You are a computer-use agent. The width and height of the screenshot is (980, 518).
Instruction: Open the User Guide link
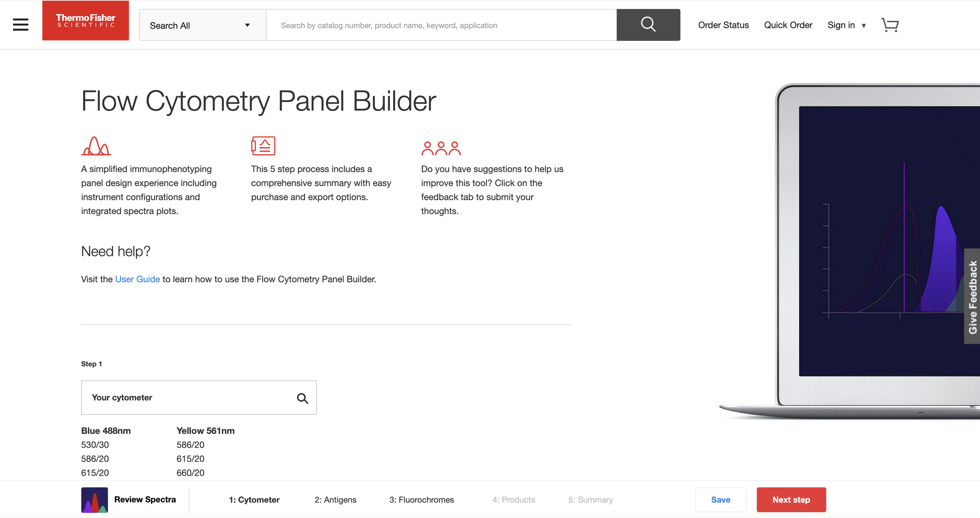pos(137,279)
